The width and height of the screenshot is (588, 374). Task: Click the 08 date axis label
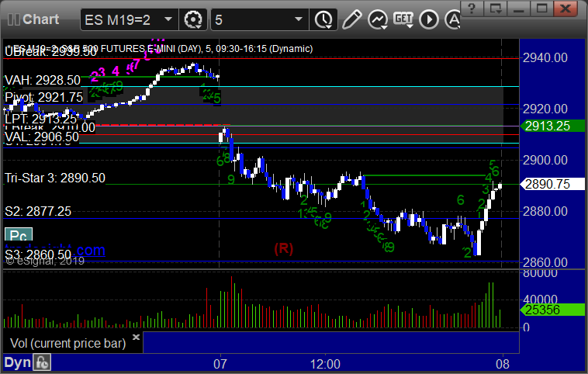click(503, 364)
